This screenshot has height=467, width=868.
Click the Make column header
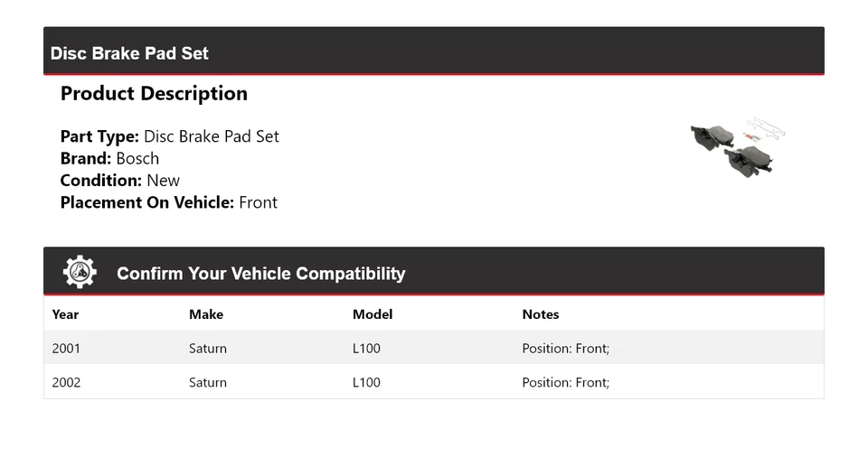point(206,314)
